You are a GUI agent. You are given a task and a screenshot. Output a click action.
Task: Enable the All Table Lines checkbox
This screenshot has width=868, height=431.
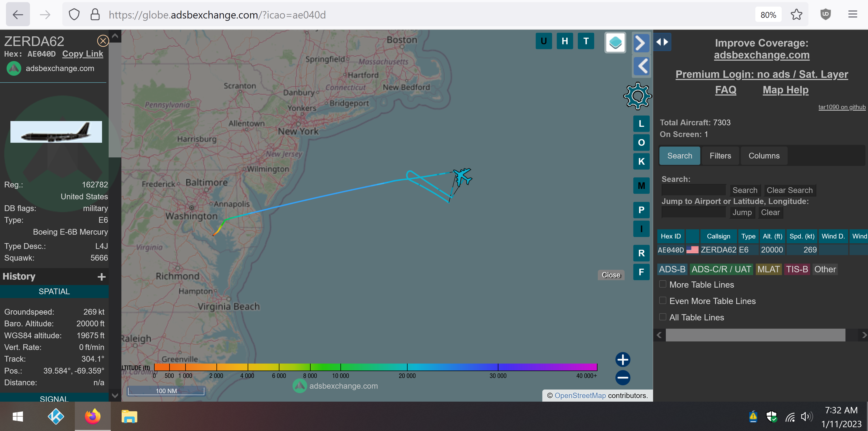pyautogui.click(x=662, y=317)
